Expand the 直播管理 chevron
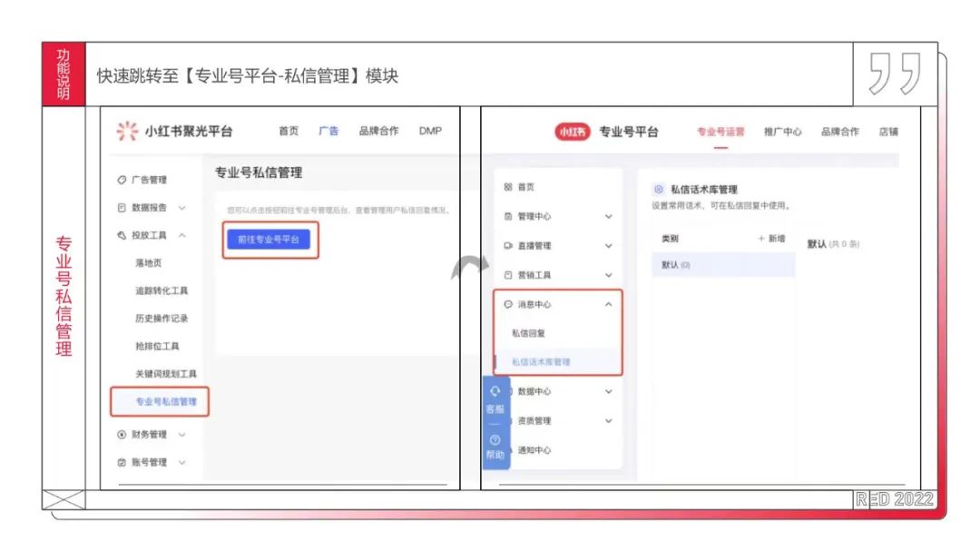The width and height of the screenshot is (980, 551). [608, 246]
